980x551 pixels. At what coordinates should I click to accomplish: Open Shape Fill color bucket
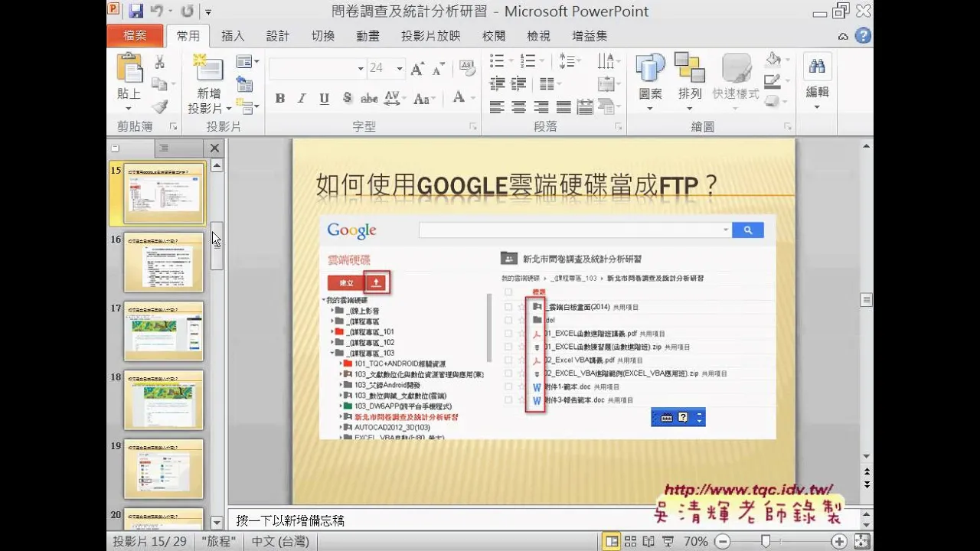[774, 60]
